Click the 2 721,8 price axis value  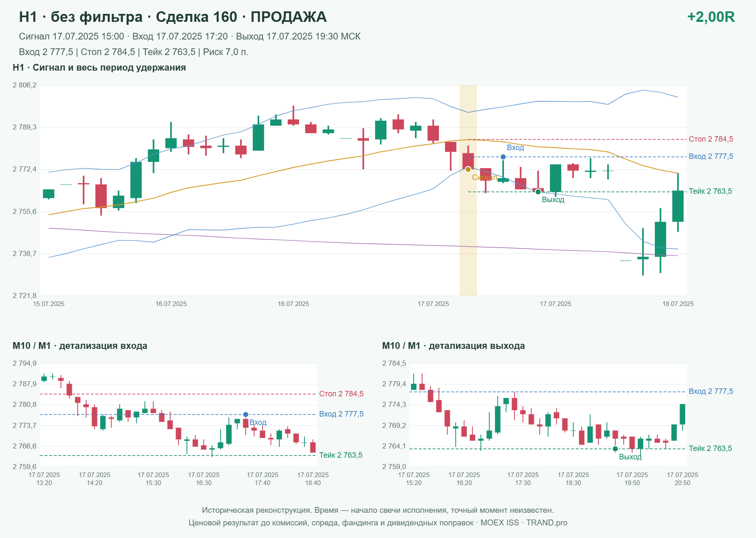coord(24,296)
